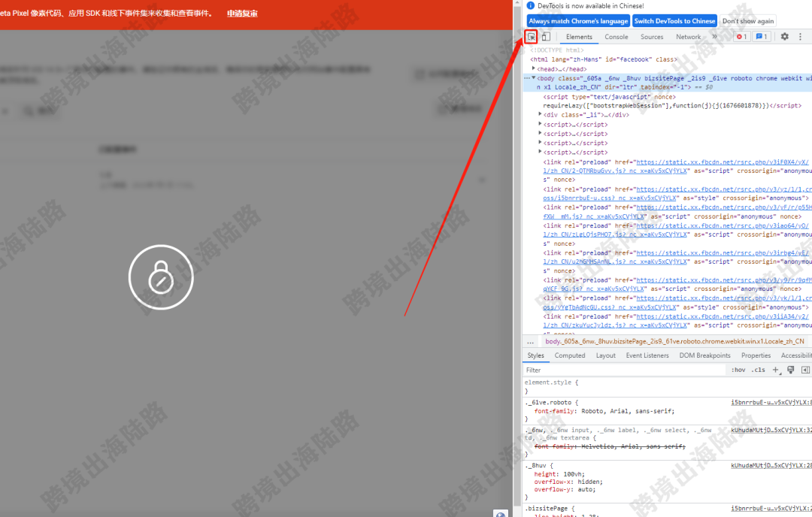Click the element.style rule selector
The width and height of the screenshot is (812, 517).
548,382
